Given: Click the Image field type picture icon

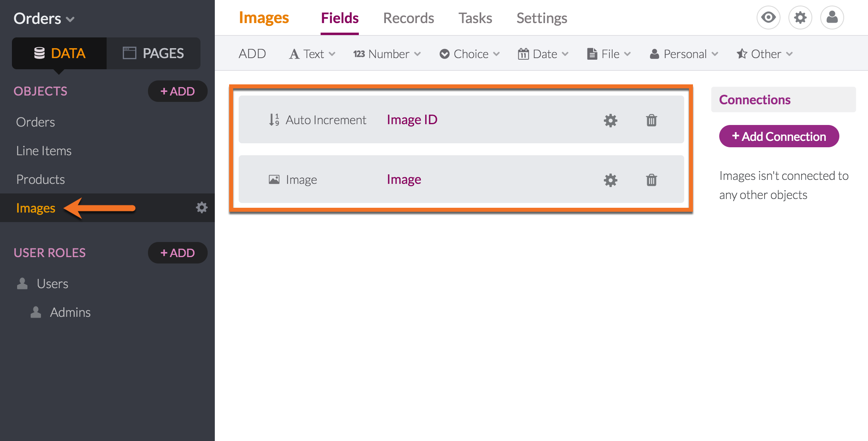Looking at the screenshot, I should tap(274, 180).
